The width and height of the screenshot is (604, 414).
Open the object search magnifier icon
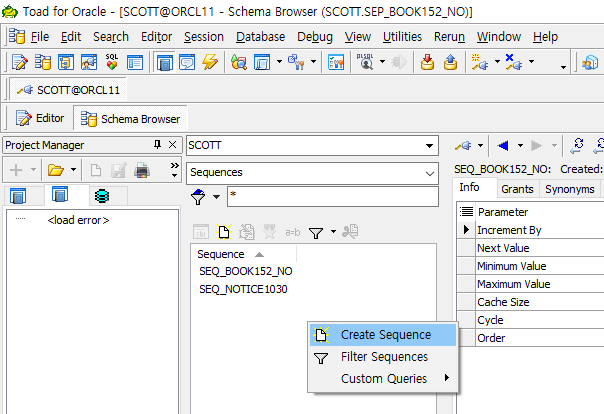coord(238,62)
